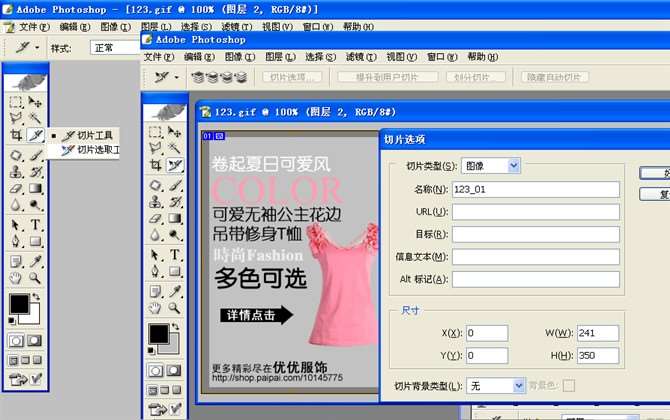Click the W field showing 241

coord(598,333)
